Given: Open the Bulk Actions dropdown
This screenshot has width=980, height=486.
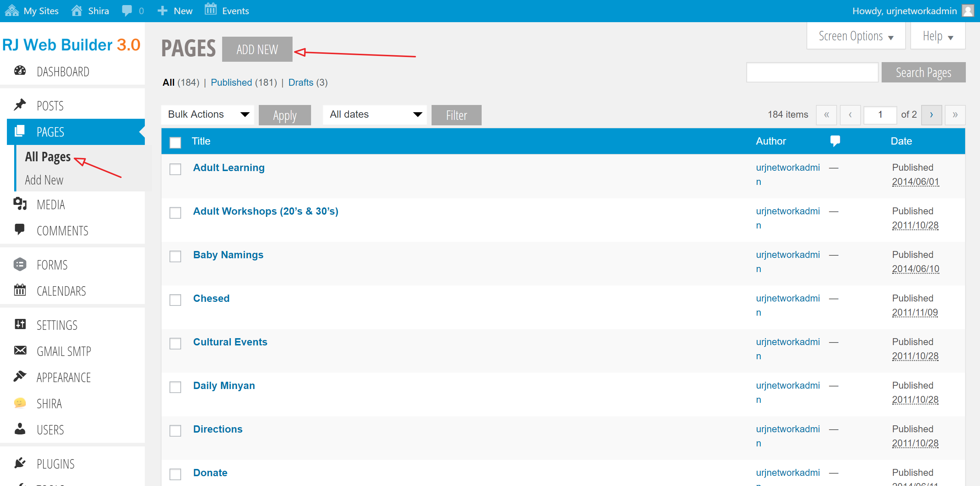Looking at the screenshot, I should (x=208, y=114).
